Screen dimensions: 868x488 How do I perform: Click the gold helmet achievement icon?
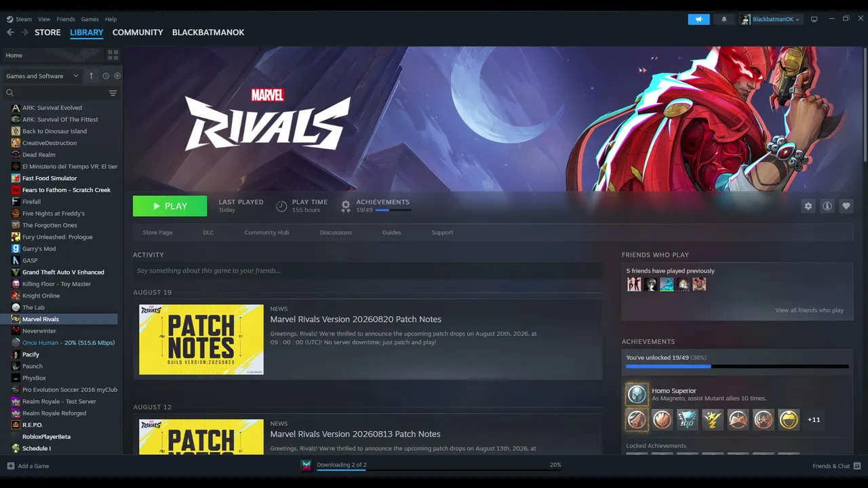pyautogui.click(x=789, y=420)
